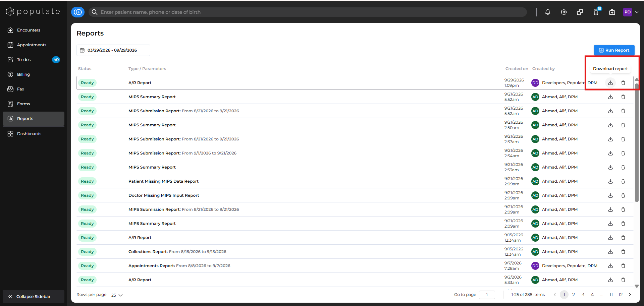The width and height of the screenshot is (644, 306).
Task: Open the icon with badge 15
Action: (x=596, y=12)
